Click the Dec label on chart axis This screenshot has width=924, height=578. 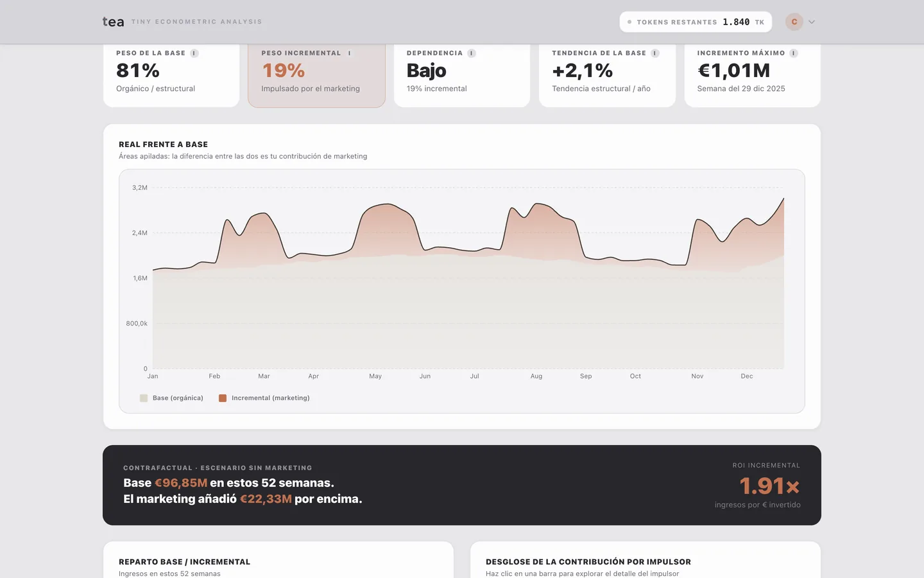coord(747,376)
